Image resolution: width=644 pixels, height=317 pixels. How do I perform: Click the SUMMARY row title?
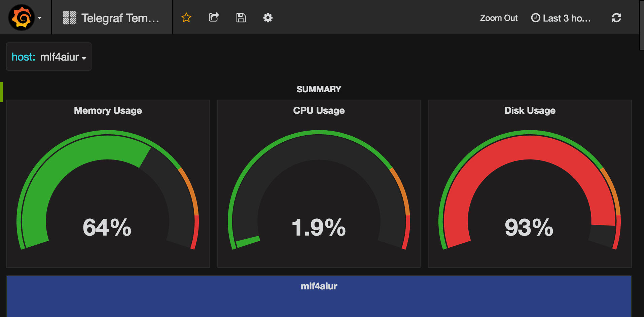[x=319, y=89]
